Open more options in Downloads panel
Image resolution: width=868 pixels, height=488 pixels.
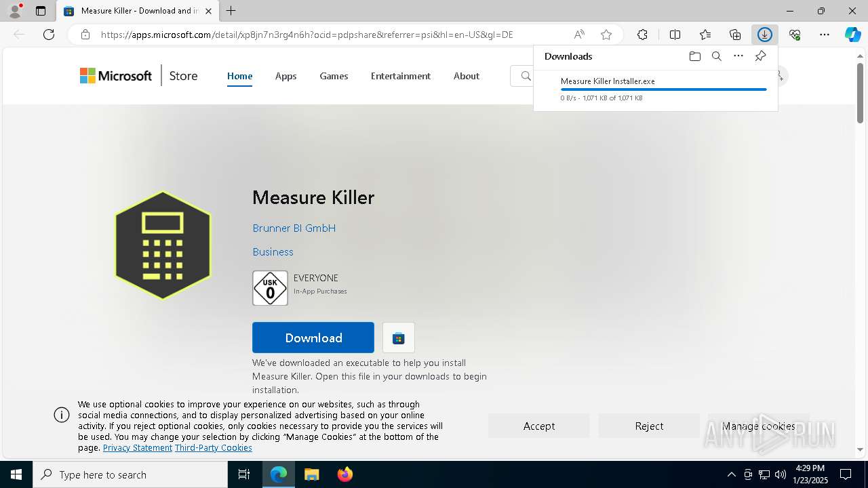point(738,56)
